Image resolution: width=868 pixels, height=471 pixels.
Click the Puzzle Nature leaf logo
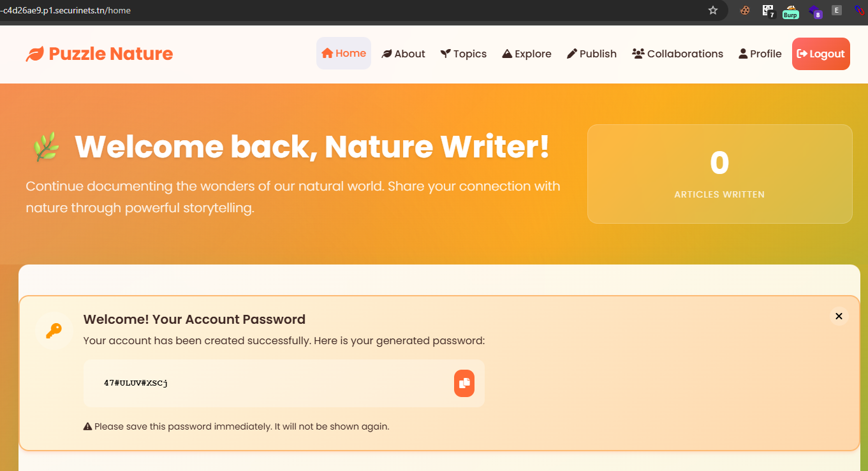pos(34,54)
